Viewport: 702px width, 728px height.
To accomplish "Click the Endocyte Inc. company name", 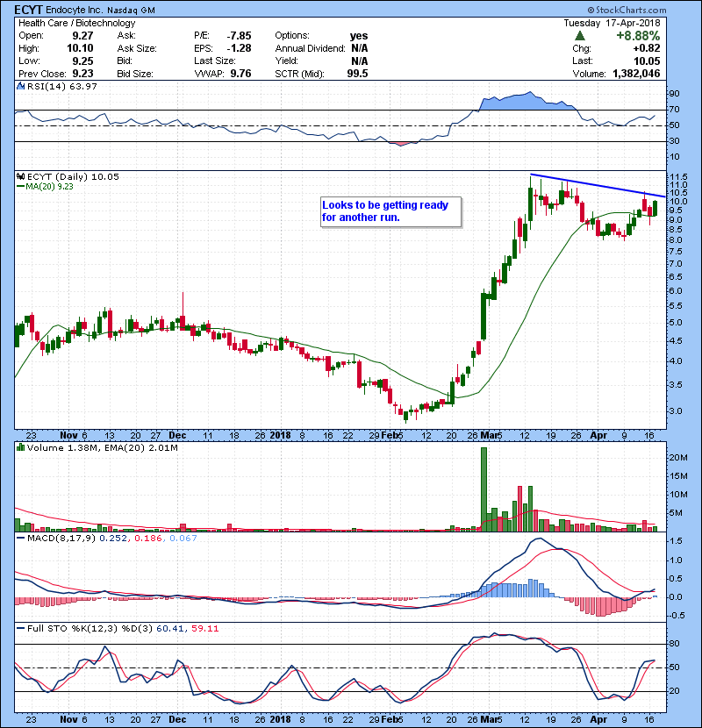I will (75, 10).
